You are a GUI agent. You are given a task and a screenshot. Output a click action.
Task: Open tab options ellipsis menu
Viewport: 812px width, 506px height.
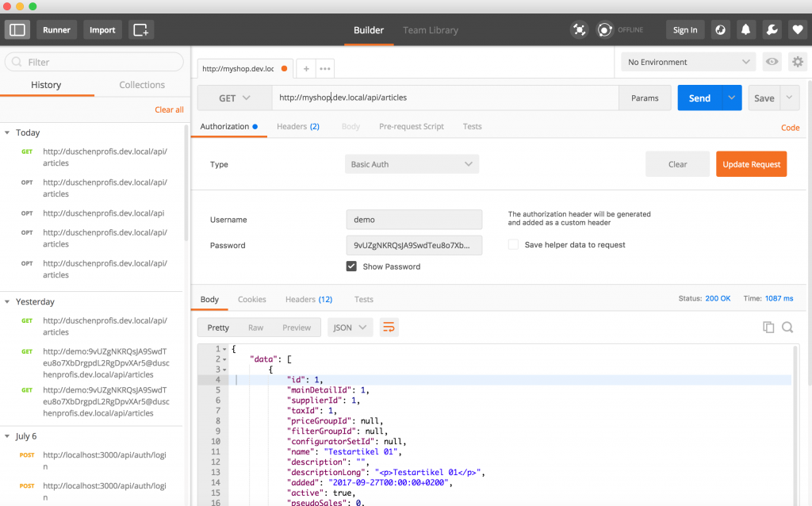[x=324, y=68]
